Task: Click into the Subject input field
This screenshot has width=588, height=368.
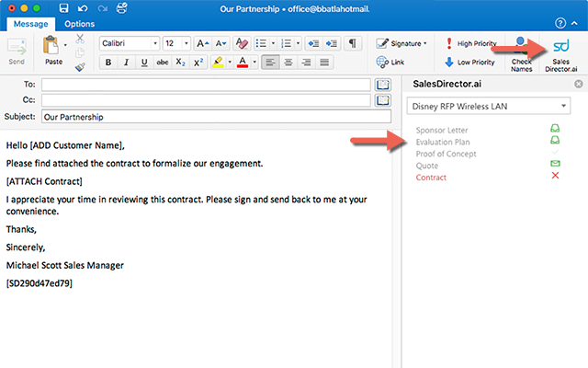Action: [217, 117]
